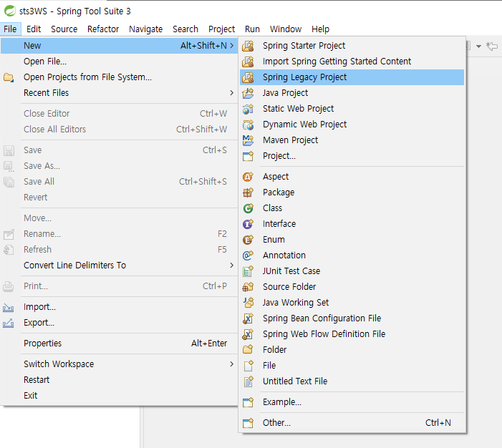502x448 pixels.
Task: Select Open Projects from File System...
Action: tap(119, 77)
